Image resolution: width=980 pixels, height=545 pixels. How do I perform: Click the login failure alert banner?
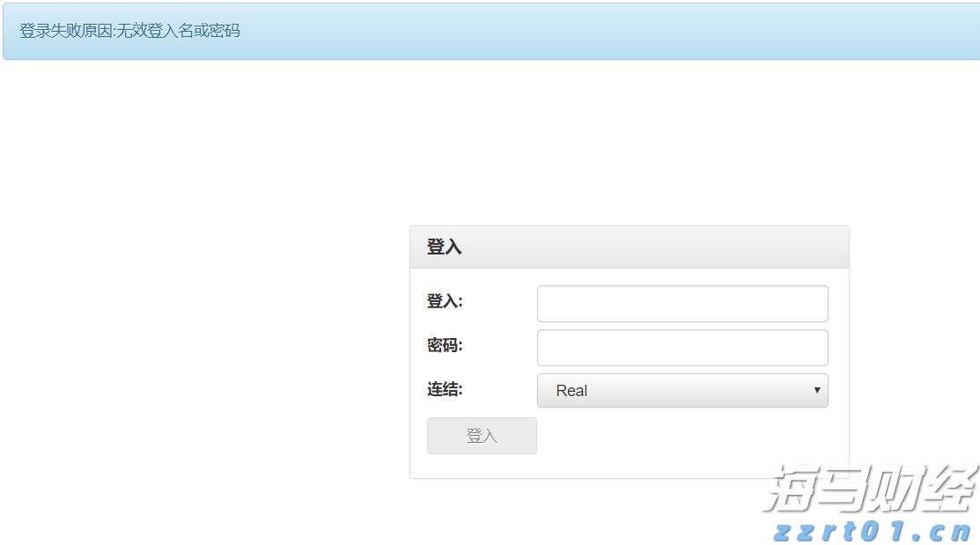click(490, 32)
